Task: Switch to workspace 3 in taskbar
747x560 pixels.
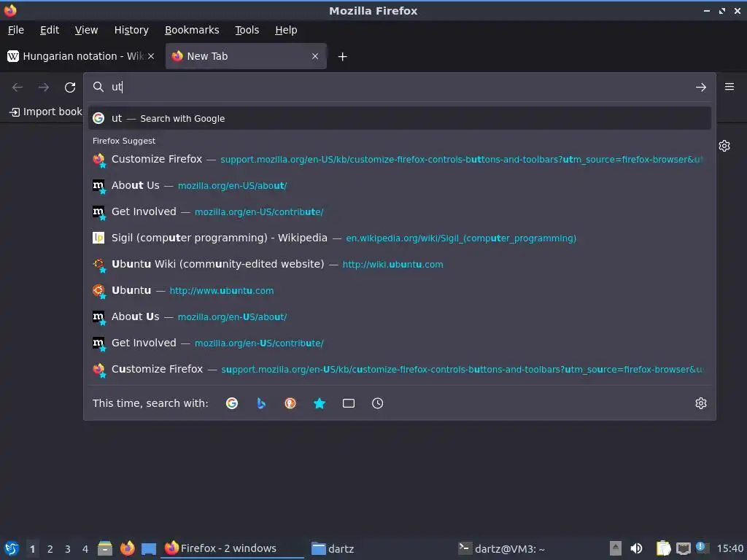Action: click(x=68, y=549)
